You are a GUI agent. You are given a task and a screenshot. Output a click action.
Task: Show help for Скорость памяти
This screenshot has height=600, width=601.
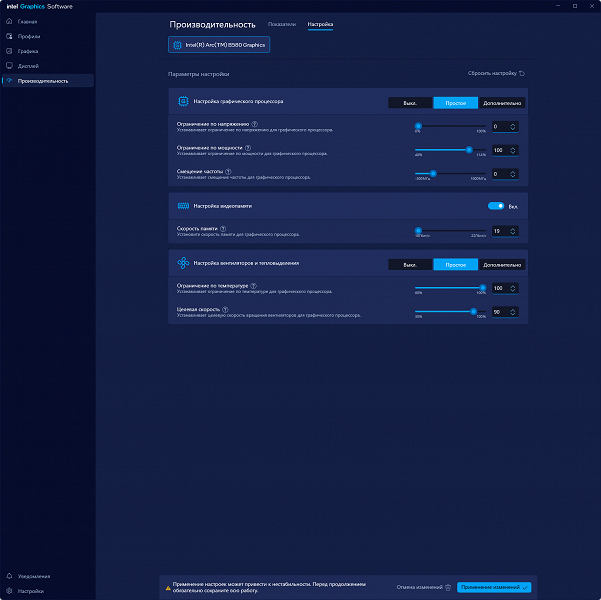[223, 228]
